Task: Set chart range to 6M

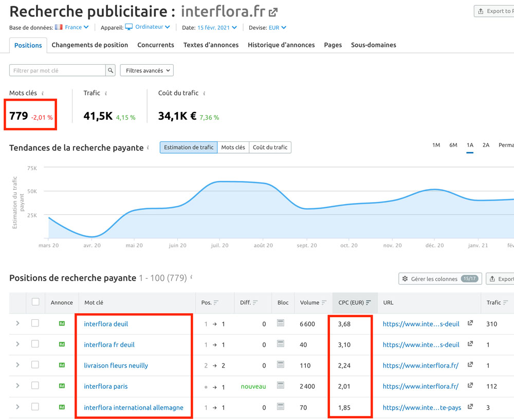Action: pyautogui.click(x=453, y=145)
